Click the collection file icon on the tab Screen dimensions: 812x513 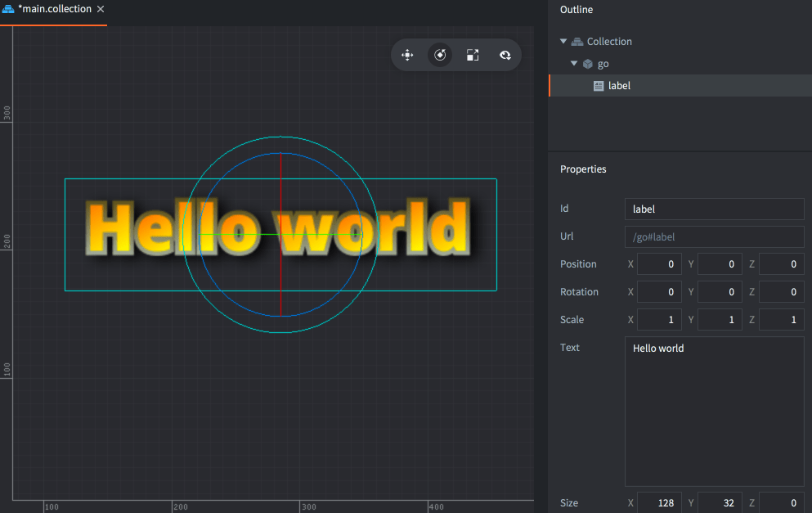click(x=8, y=9)
